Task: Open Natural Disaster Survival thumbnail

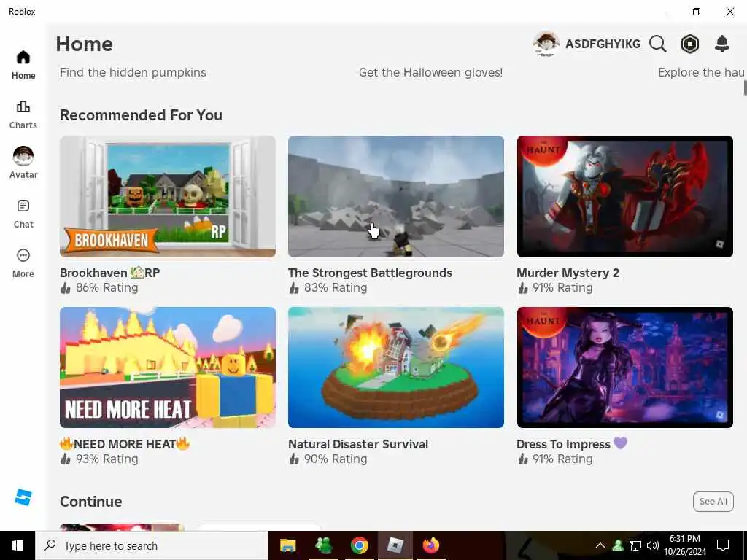Action: (396, 367)
